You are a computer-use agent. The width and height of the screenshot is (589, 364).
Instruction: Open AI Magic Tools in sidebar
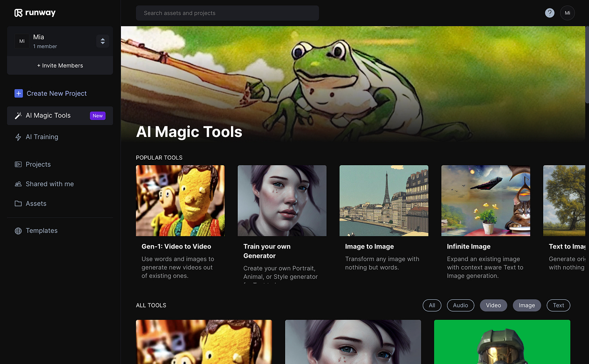(60, 116)
